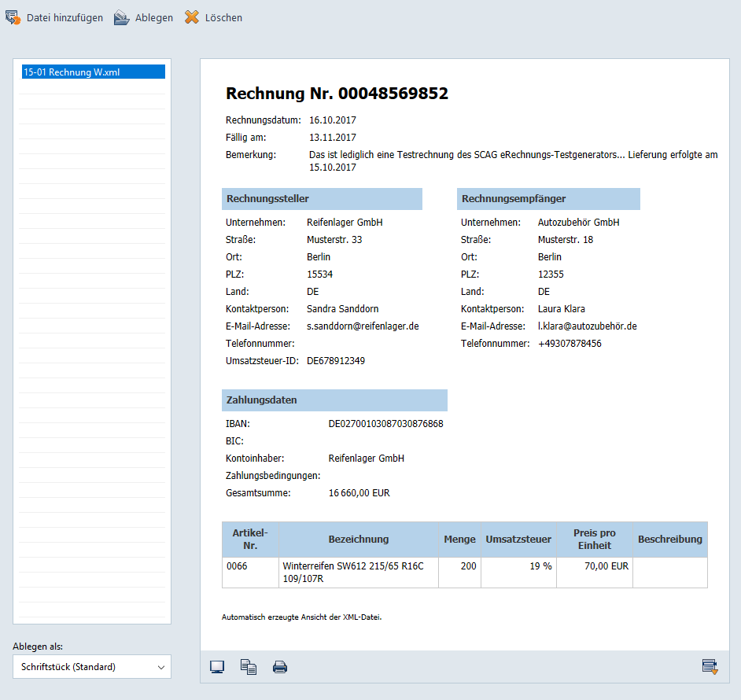Click the IBAN value DE02700103087030876868
This screenshot has width=741, height=700.
tap(385, 424)
